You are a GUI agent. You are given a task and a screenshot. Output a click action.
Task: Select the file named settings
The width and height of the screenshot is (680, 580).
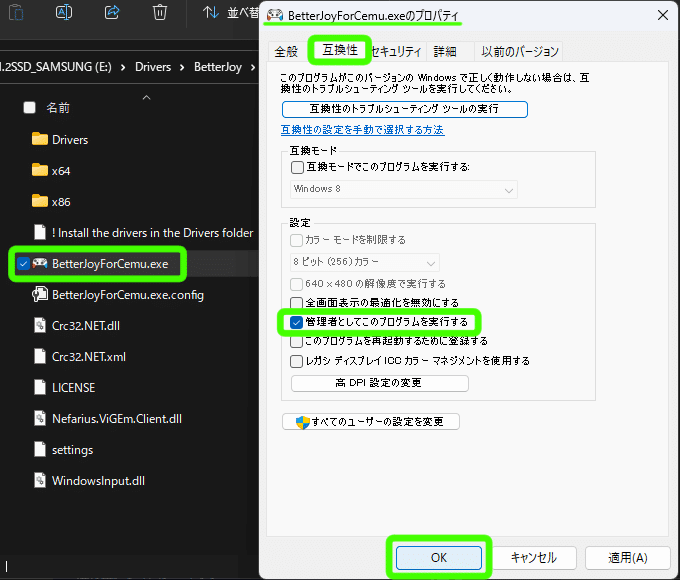pyautogui.click(x=72, y=450)
